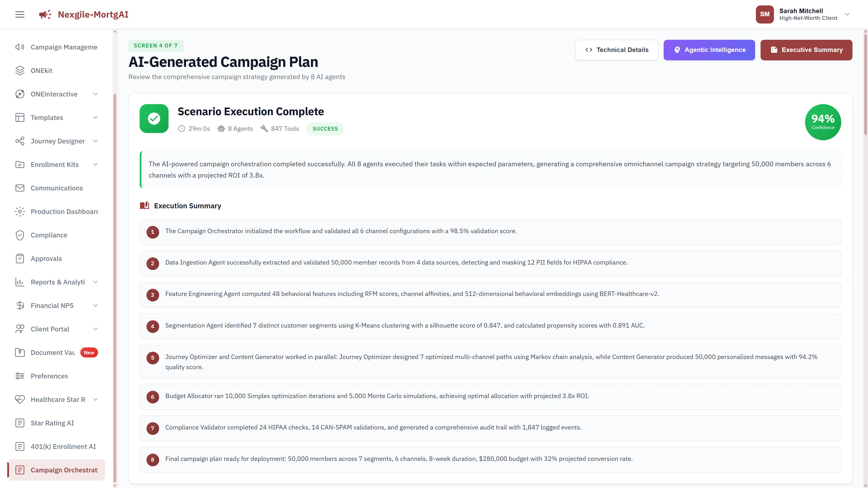Open the Star Rating AI entry
The width and height of the screenshot is (868, 488).
click(x=52, y=423)
